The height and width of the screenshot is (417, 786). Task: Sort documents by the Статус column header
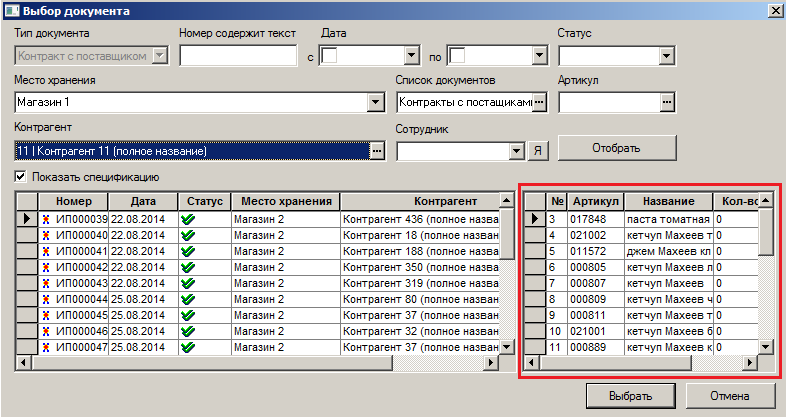tap(205, 201)
